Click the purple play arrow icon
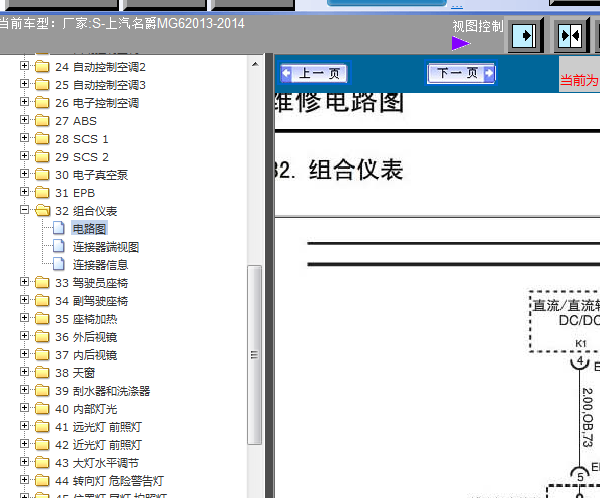600x498 pixels. pos(461,43)
